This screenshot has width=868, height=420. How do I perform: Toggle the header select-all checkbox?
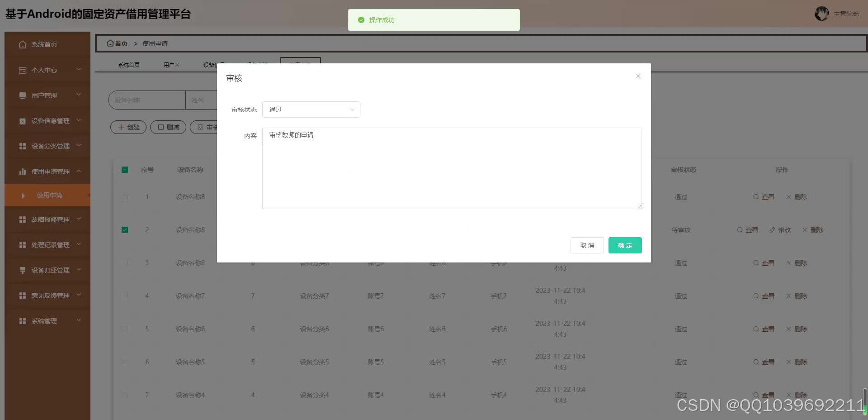(x=125, y=170)
